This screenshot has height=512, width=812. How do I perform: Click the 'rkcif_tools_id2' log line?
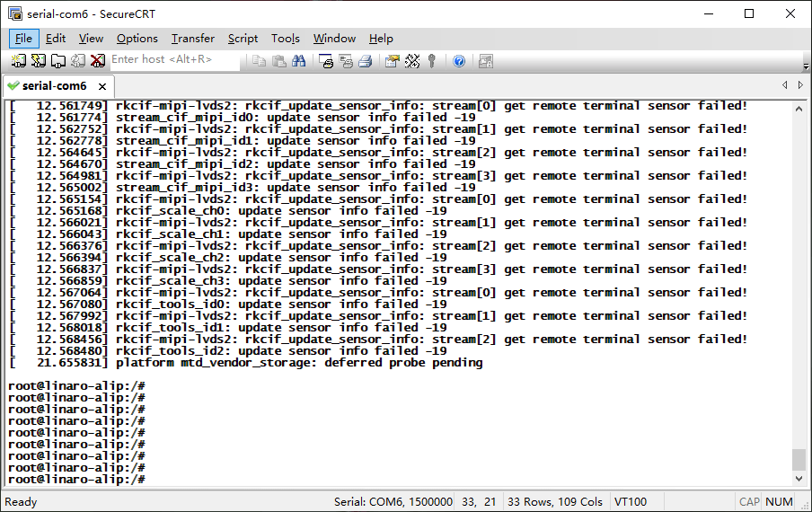click(228, 351)
